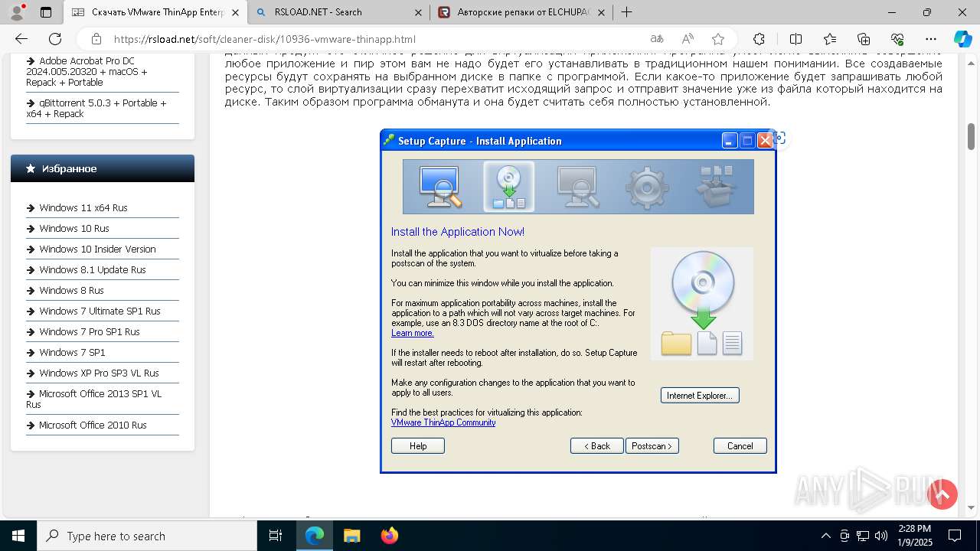
Task: Activate the read aloud icon
Action: (688, 39)
